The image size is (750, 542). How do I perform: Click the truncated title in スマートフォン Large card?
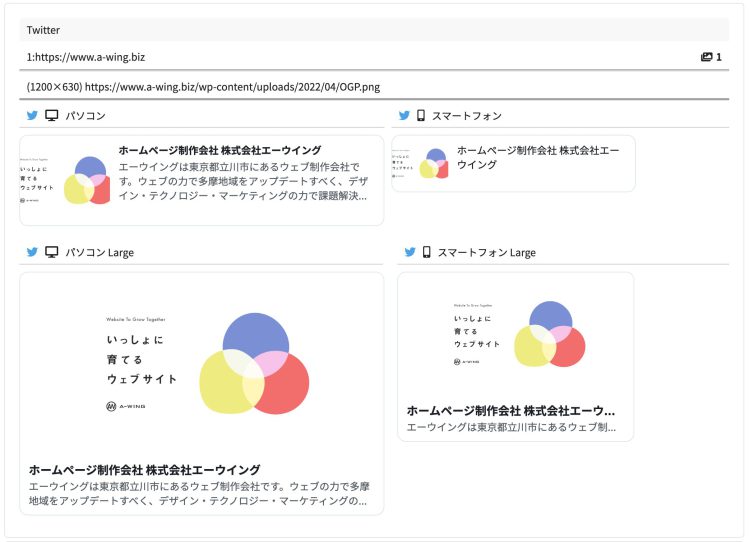click(x=510, y=410)
